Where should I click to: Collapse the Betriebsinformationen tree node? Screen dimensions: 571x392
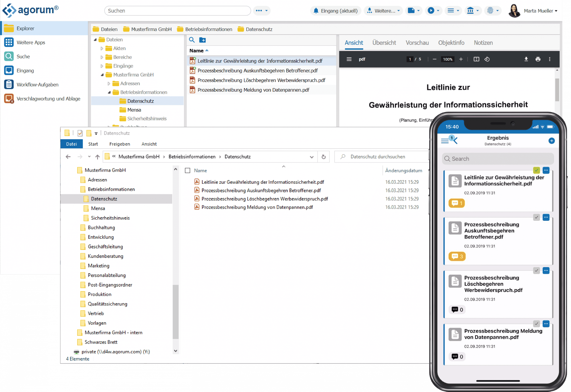109,93
